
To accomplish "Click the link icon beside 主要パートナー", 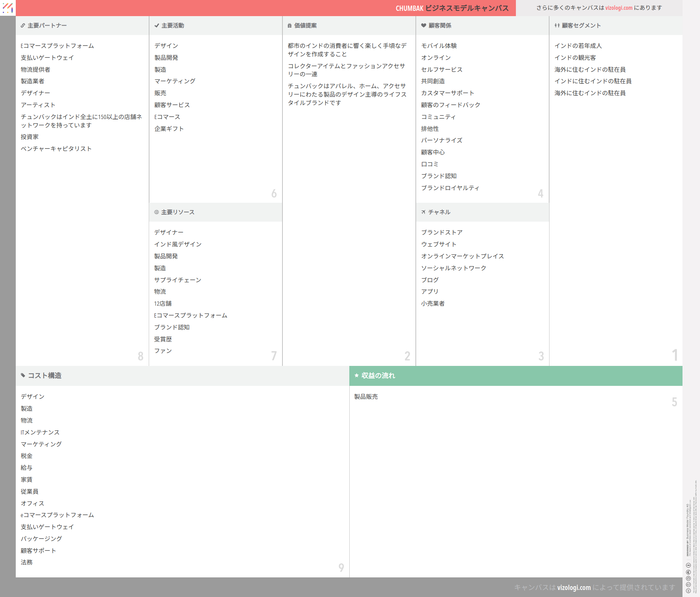I will click(23, 26).
